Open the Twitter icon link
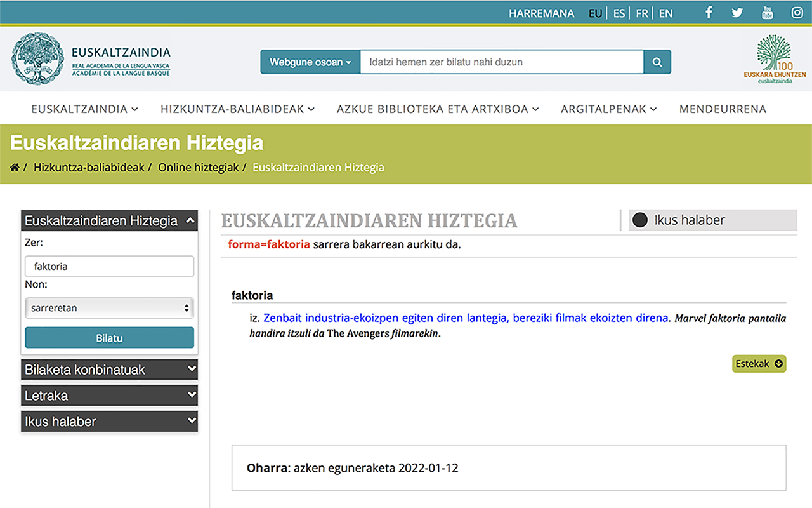The height and width of the screenshot is (508, 812). (737, 13)
